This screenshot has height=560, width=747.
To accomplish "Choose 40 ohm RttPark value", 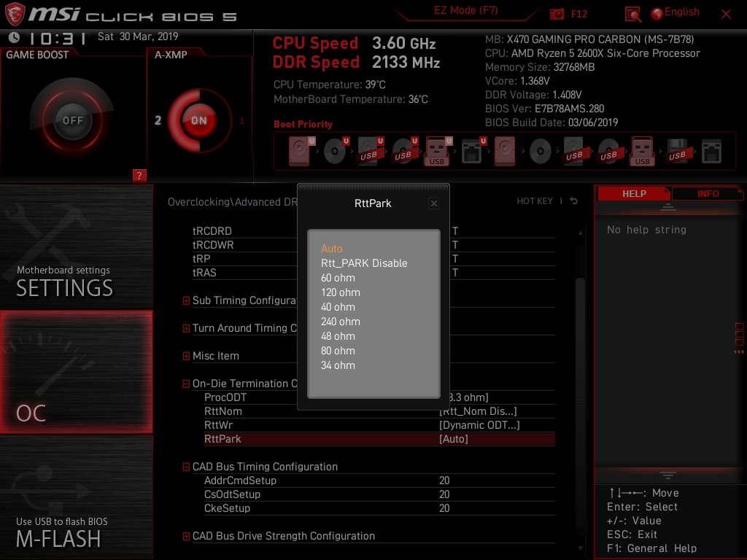I will pyautogui.click(x=338, y=307).
